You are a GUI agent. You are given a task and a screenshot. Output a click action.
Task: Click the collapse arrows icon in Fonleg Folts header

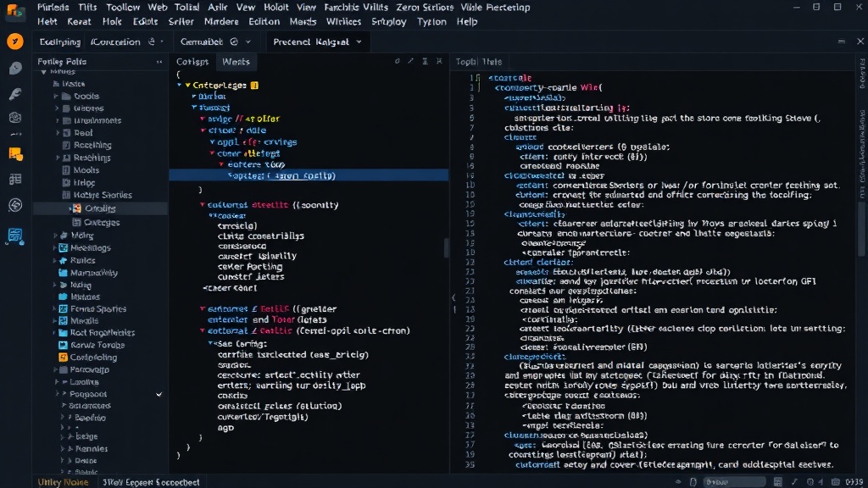coord(159,62)
